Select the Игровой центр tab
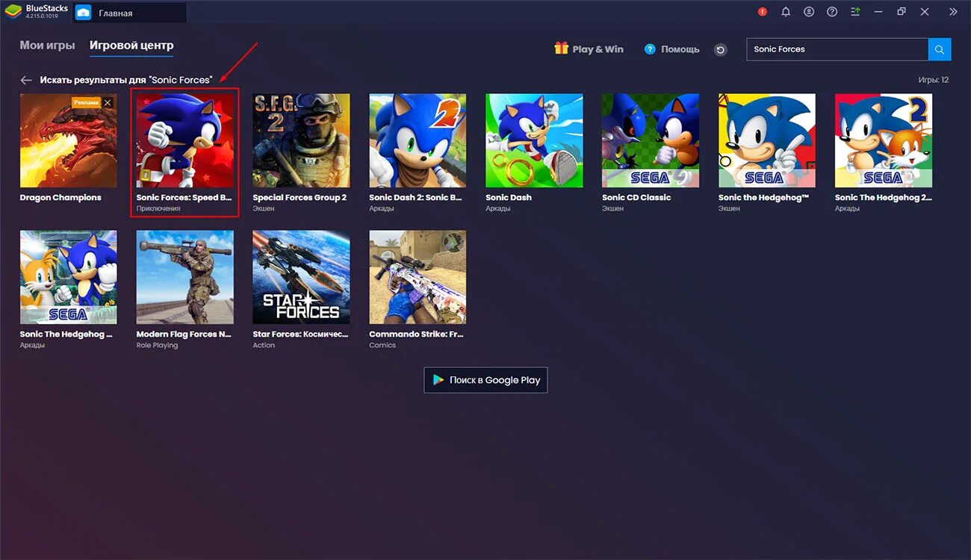 pos(131,46)
